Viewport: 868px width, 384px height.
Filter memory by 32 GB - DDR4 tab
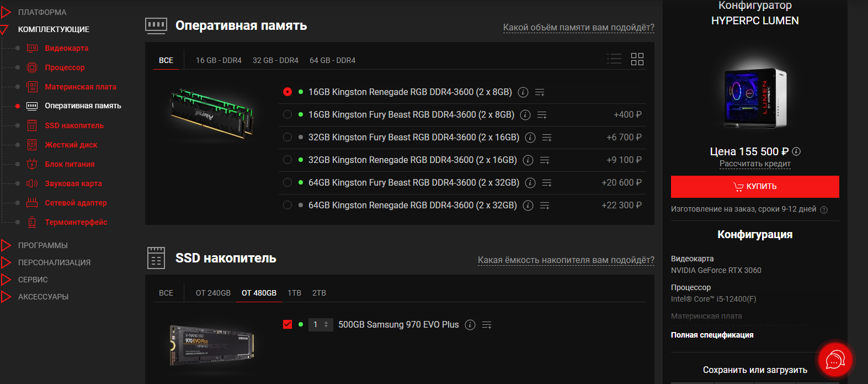[275, 60]
